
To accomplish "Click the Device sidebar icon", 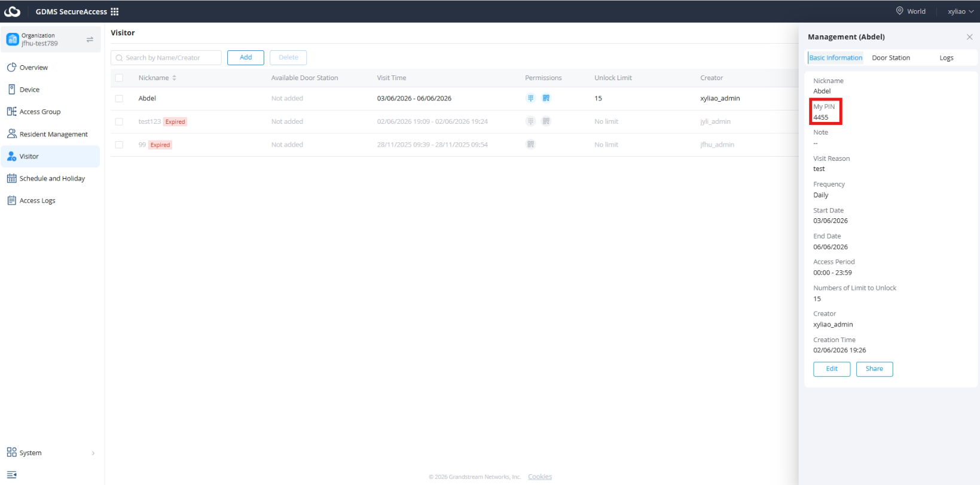I will point(11,90).
